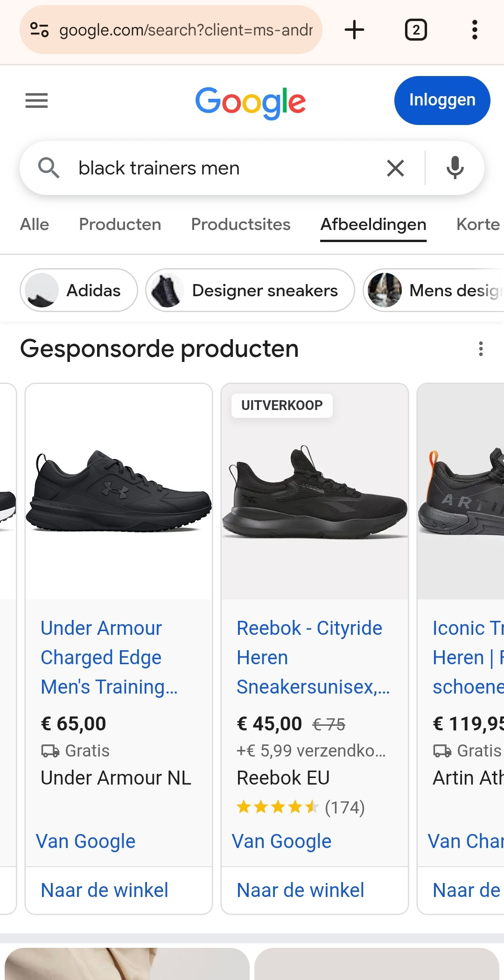Select the Adidas filter chip

coord(79,290)
